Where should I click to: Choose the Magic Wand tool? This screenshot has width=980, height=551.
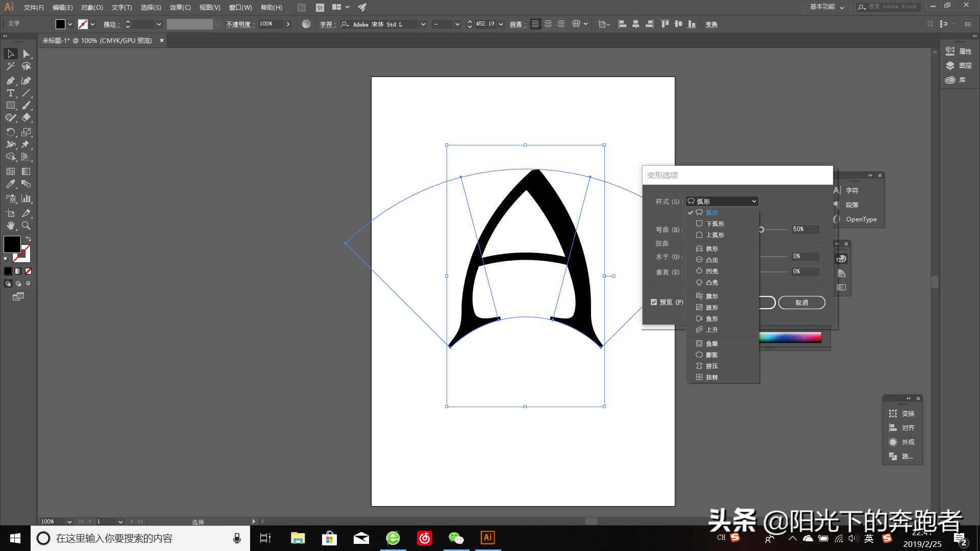click(11, 66)
